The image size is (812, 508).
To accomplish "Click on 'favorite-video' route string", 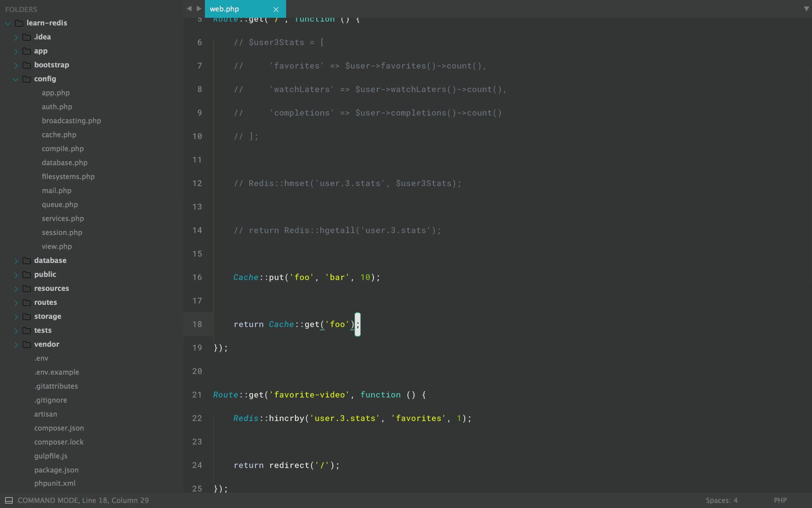I will 309,395.
